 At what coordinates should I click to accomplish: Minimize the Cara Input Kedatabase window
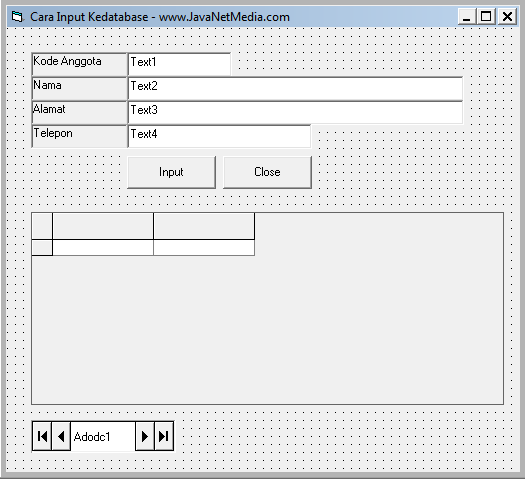466,16
